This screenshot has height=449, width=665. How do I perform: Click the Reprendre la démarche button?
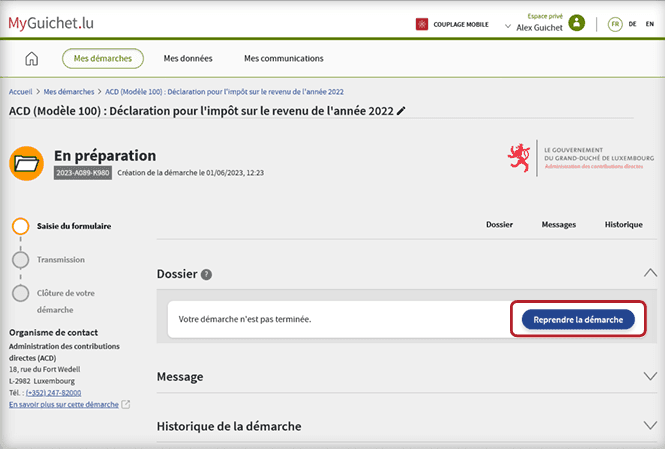tap(578, 320)
